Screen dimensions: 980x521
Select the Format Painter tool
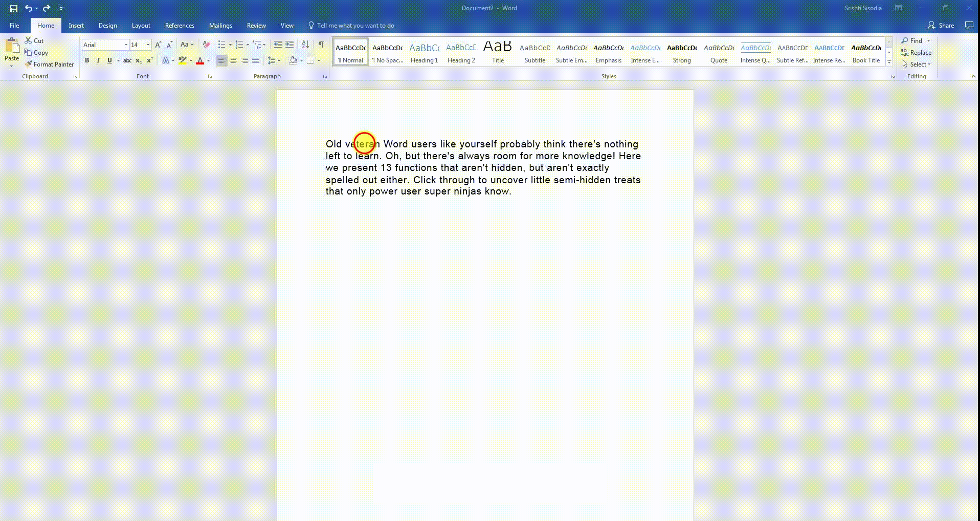pyautogui.click(x=49, y=64)
